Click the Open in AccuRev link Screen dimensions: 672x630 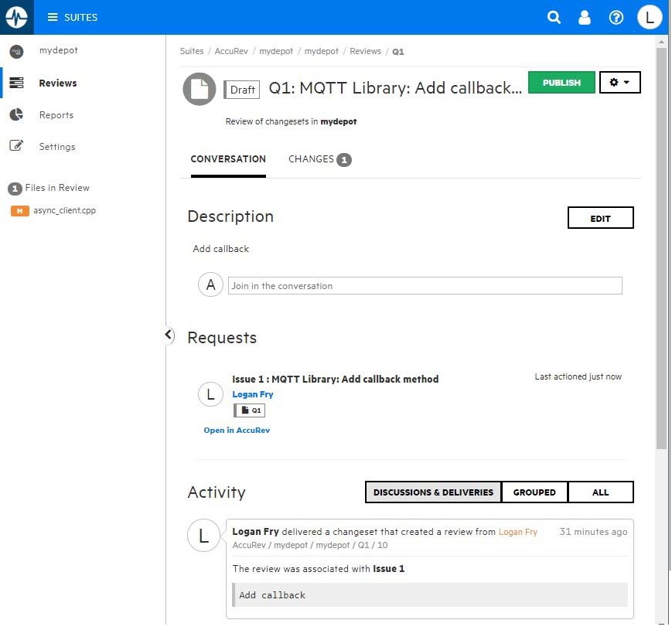tap(237, 431)
